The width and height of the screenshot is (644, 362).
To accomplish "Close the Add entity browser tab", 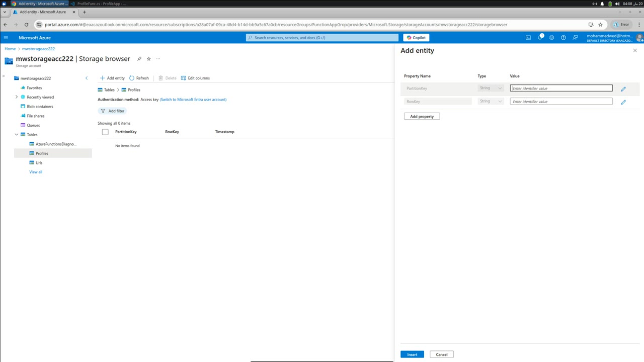I will pyautogui.click(x=74, y=12).
